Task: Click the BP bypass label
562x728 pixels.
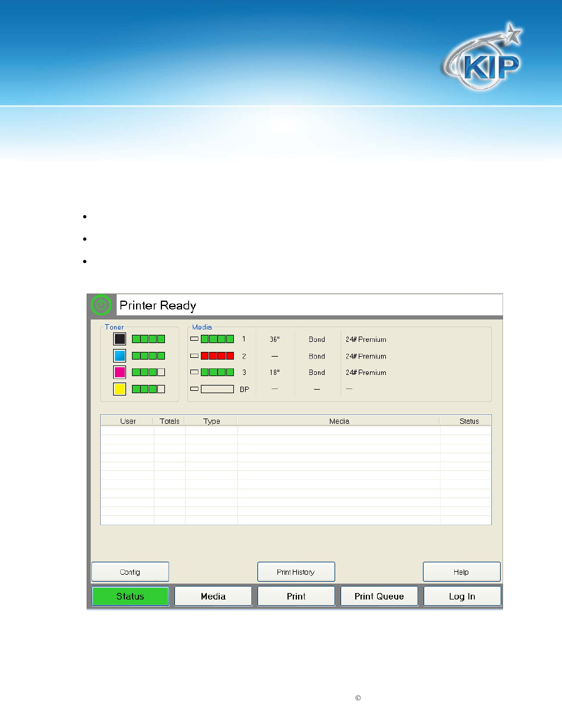Action: (x=244, y=389)
